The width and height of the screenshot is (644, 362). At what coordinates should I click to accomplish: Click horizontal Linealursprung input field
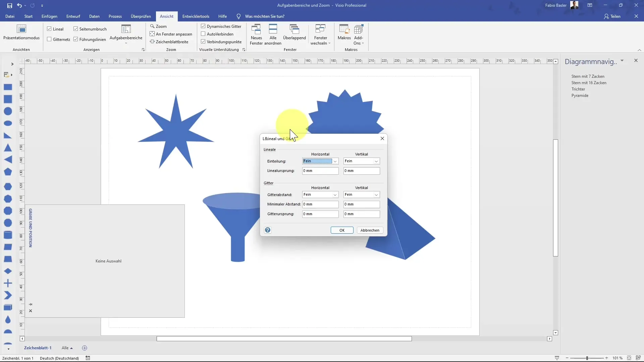point(320,171)
